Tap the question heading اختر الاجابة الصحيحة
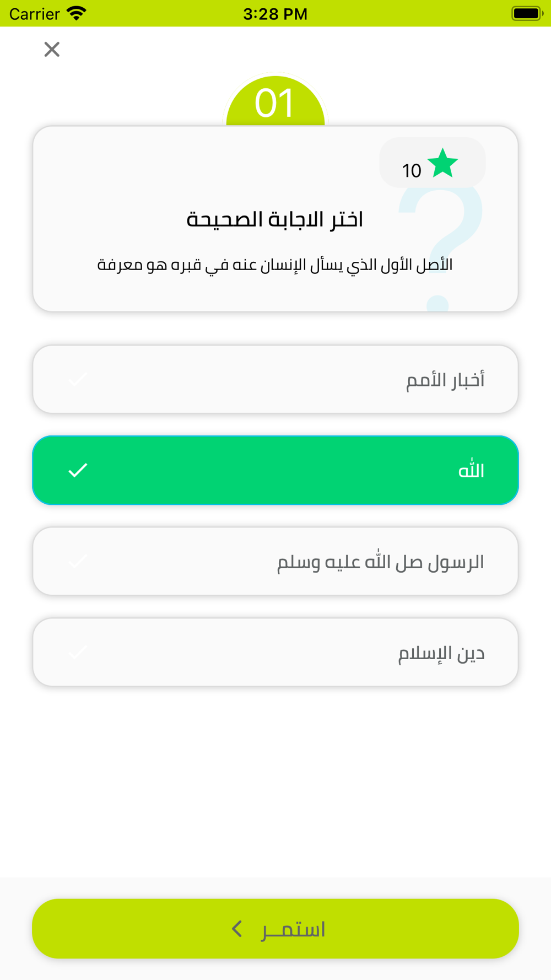The image size is (551, 980). 275,219
